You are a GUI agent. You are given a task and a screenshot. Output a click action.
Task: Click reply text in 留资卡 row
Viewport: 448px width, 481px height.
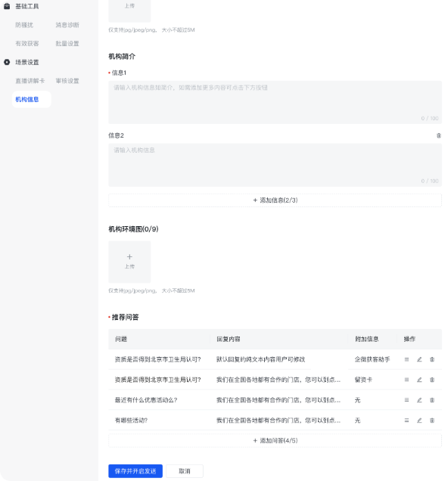pyautogui.click(x=278, y=380)
